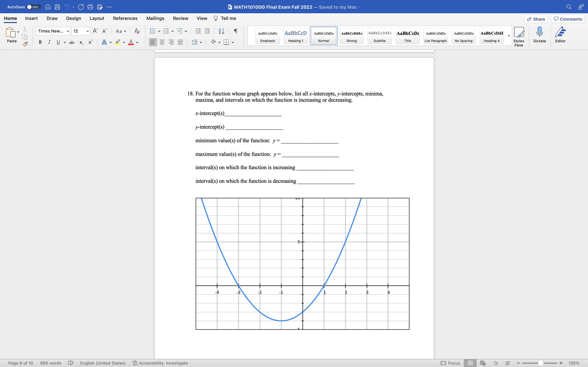Expand the Styles gallery
This screenshot has width=588, height=367.
(x=509, y=36)
